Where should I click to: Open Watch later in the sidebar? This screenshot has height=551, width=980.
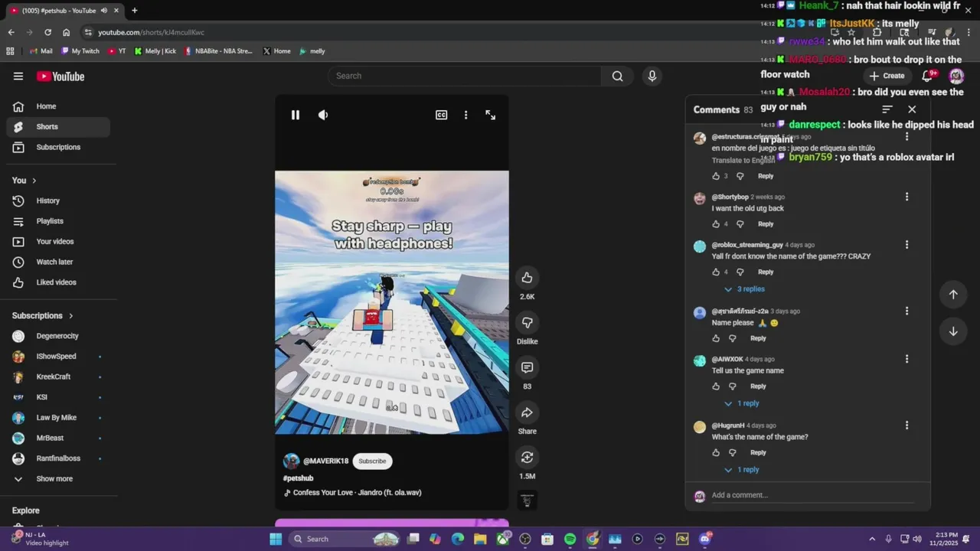[x=58, y=262]
